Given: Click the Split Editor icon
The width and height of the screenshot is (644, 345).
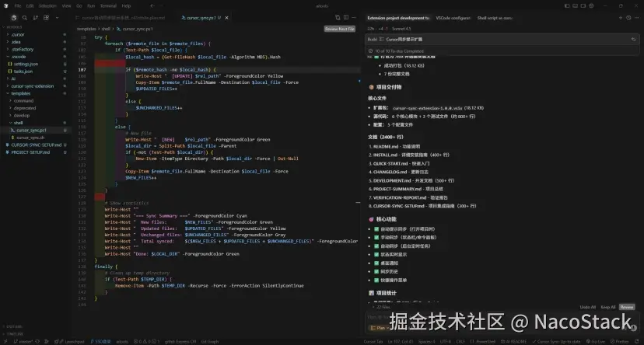Looking at the screenshot, I should tap(346, 18).
